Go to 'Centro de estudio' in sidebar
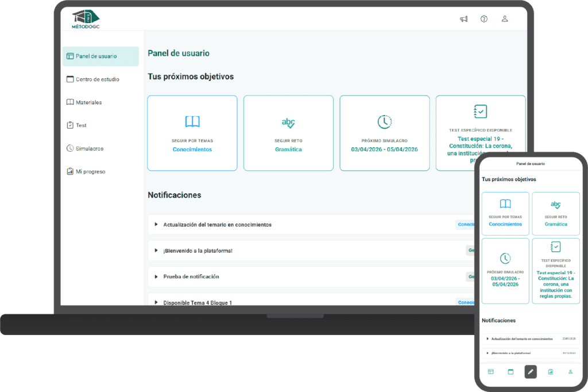 tap(97, 79)
